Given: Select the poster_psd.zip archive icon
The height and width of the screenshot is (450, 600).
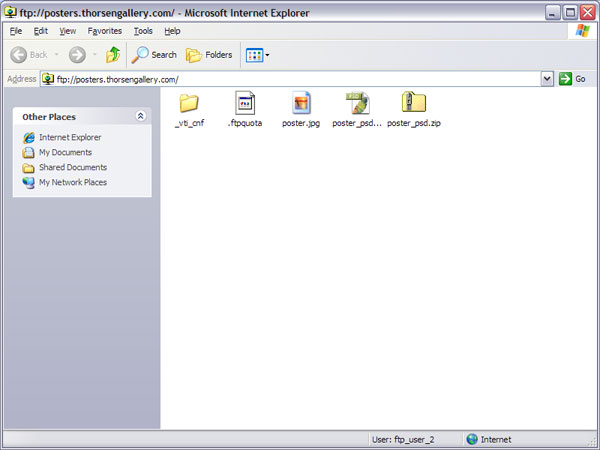Looking at the screenshot, I should pyautogui.click(x=413, y=103).
